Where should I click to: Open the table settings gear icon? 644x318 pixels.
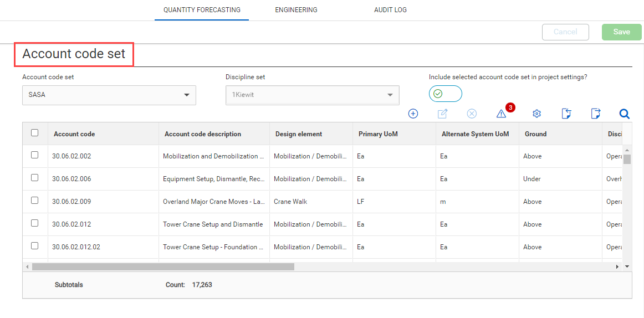pos(536,114)
